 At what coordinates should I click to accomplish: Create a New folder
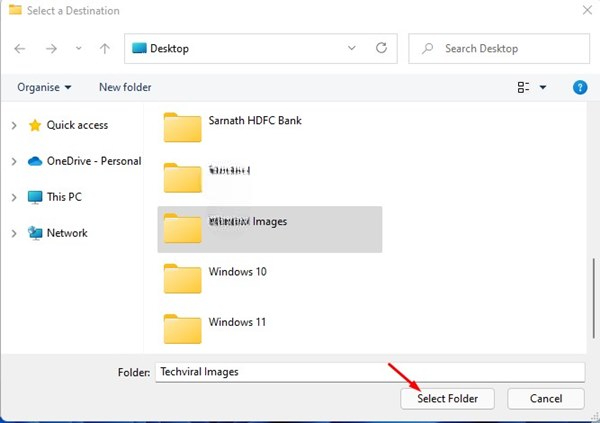click(x=125, y=87)
